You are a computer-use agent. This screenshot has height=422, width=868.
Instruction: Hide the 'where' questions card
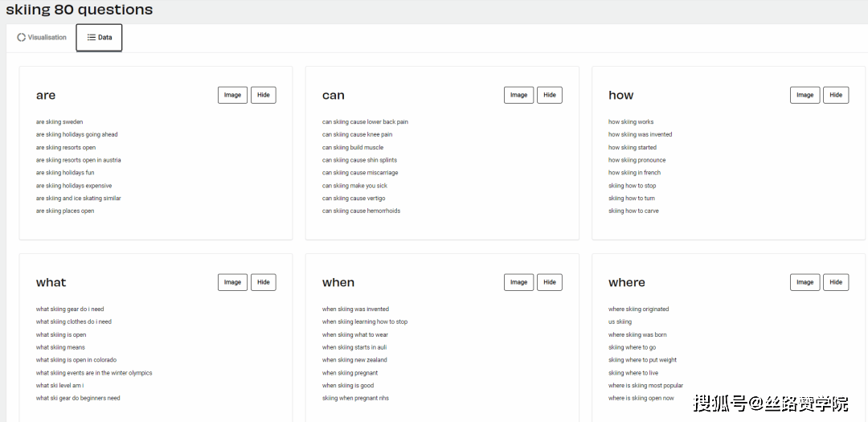836,282
